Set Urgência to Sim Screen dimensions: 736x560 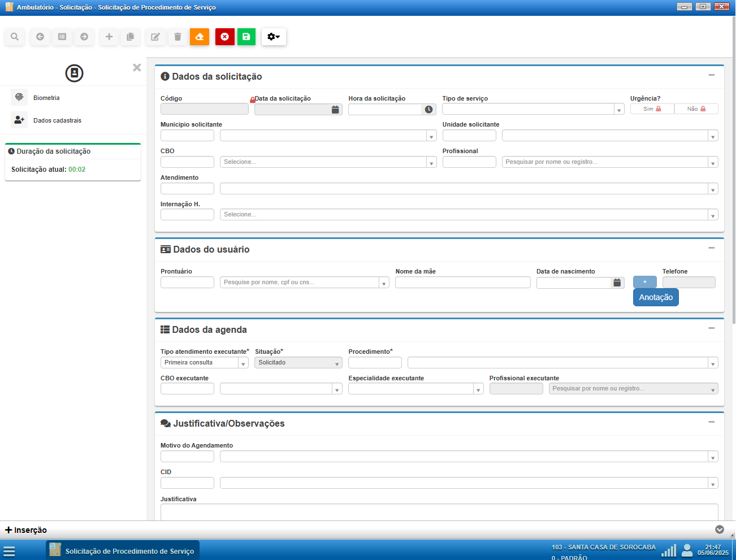click(652, 109)
